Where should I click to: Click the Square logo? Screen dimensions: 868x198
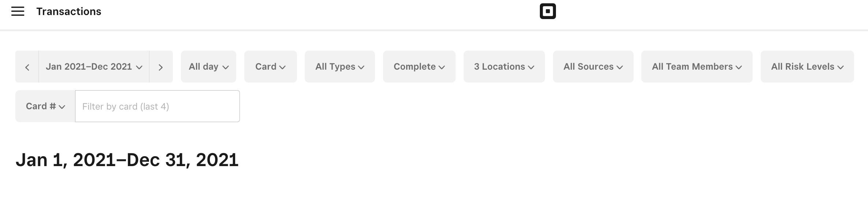tap(548, 11)
